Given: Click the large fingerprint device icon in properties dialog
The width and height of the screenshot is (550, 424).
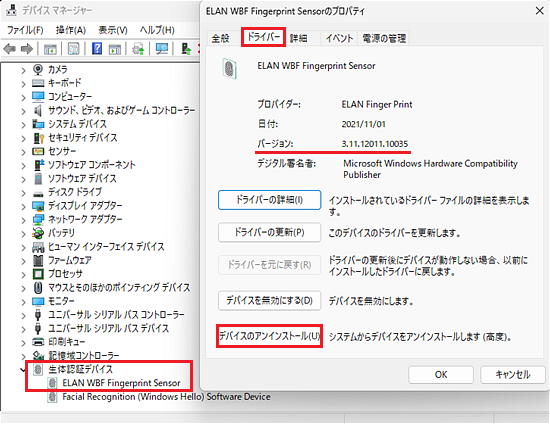Looking at the screenshot, I should 229,68.
